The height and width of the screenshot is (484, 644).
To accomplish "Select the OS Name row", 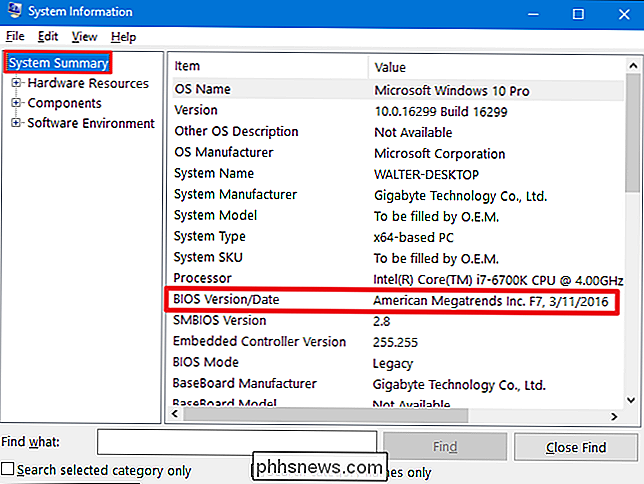I will coord(398,90).
